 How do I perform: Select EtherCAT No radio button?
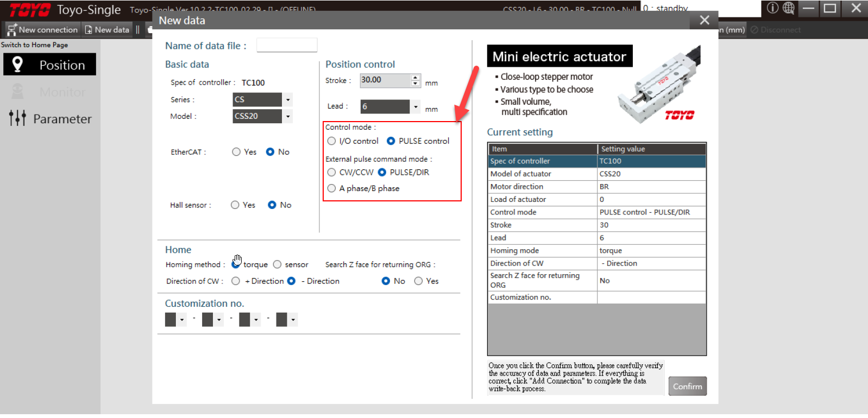[x=270, y=152]
